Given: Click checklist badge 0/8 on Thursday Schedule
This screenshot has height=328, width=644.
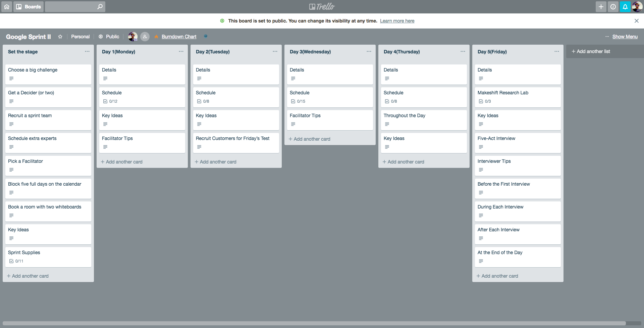Looking at the screenshot, I should pos(391,101).
